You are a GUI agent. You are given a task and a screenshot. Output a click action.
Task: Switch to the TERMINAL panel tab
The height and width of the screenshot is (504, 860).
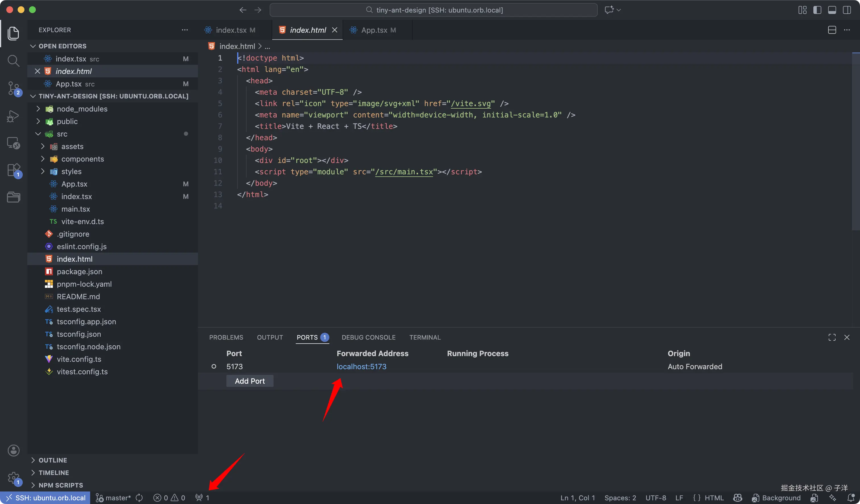(x=425, y=337)
